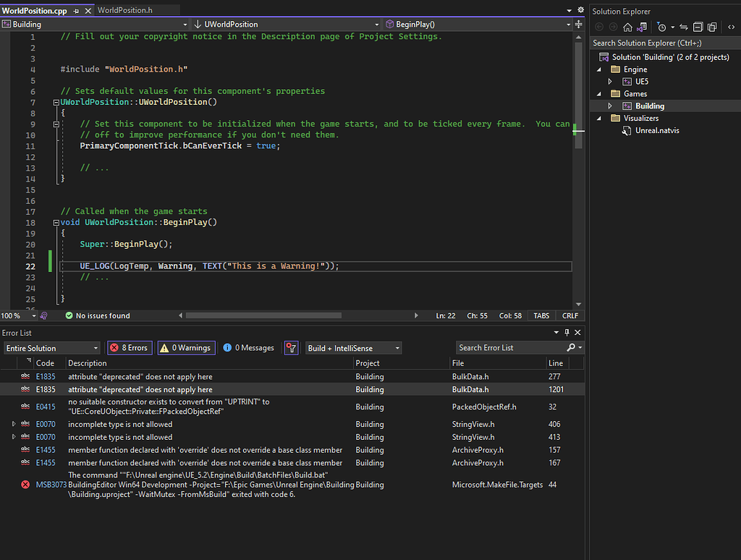Click the Home icon in Solution Explorer
Viewport: 741px width, 560px height.
(x=628, y=27)
